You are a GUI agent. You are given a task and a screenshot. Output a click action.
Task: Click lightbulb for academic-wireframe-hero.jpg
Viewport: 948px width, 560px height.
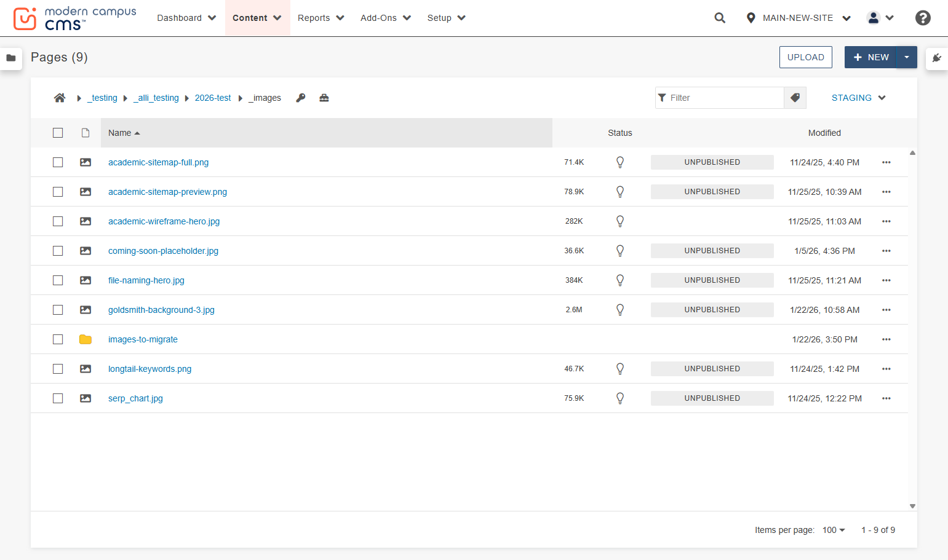(x=620, y=221)
